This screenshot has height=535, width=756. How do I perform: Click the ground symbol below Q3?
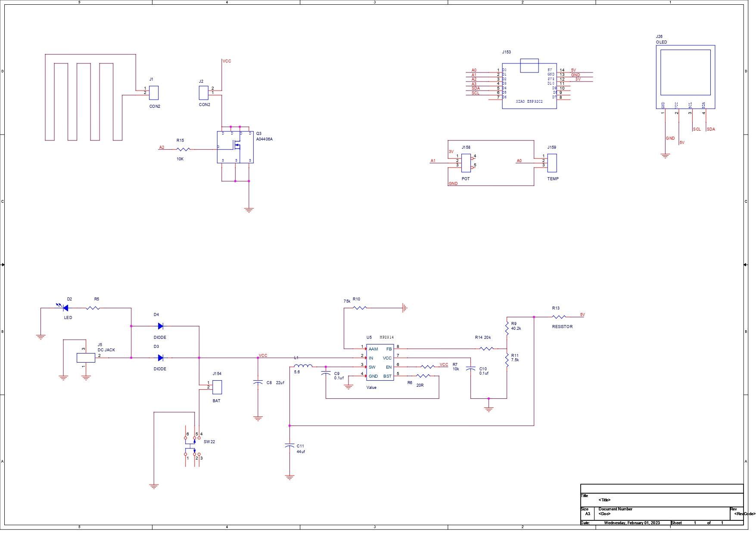tap(249, 209)
